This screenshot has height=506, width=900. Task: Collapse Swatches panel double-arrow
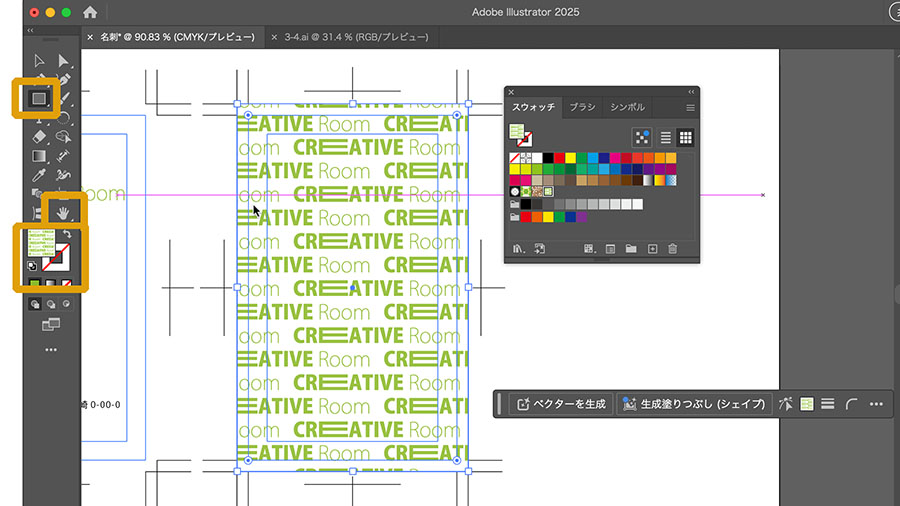pyautogui.click(x=691, y=92)
